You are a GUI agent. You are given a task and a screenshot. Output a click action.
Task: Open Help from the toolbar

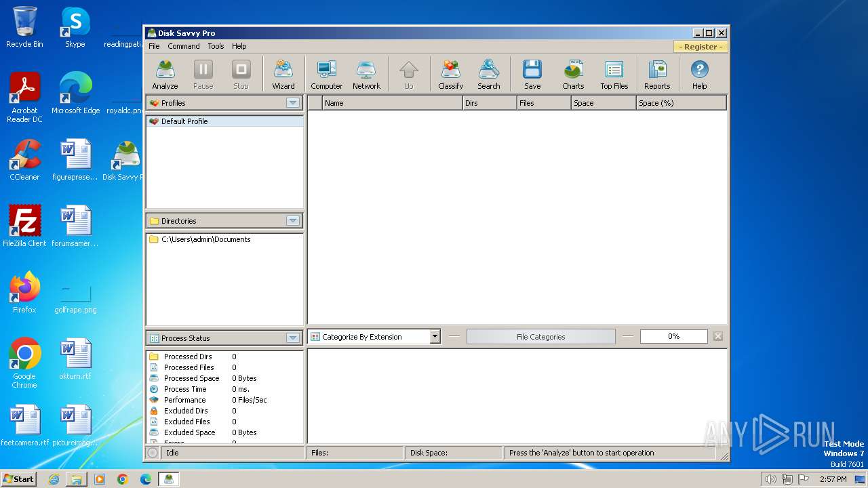pyautogui.click(x=699, y=75)
